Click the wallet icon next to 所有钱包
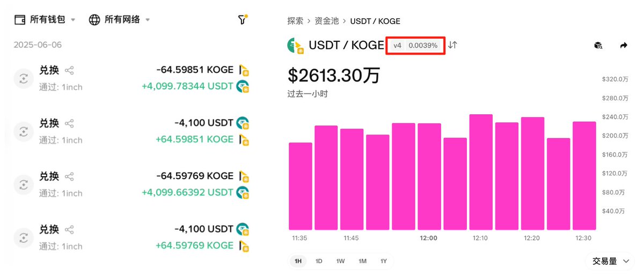 coord(20,20)
